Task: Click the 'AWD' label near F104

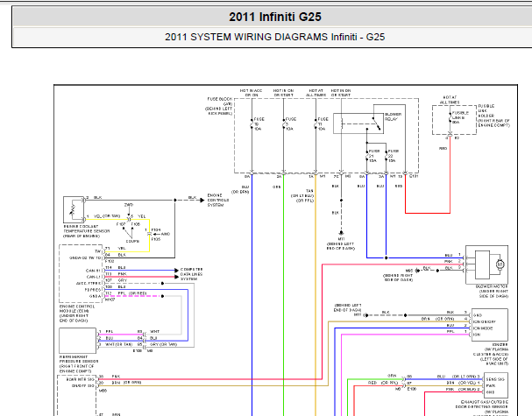Action: pos(166,234)
